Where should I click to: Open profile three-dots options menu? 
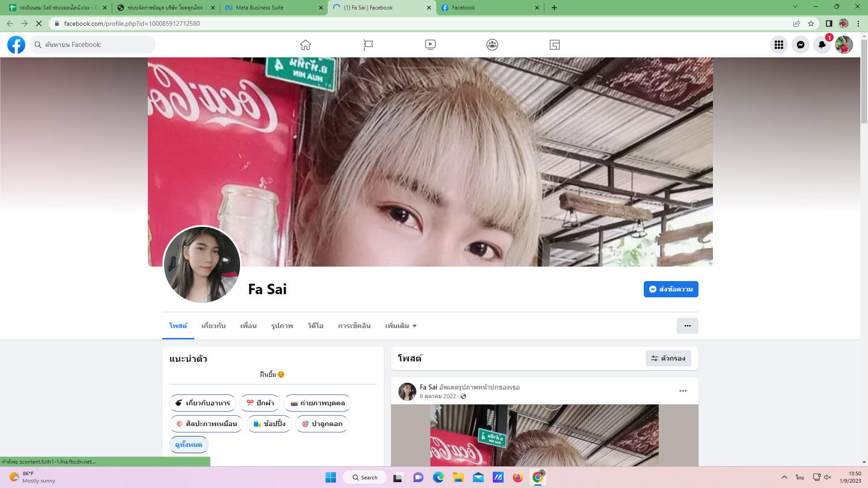[687, 326]
